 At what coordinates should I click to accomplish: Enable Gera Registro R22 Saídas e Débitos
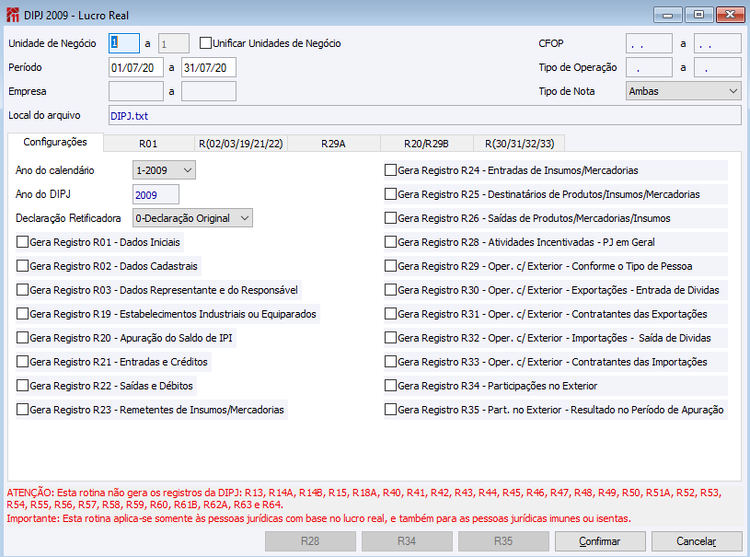coord(22,385)
